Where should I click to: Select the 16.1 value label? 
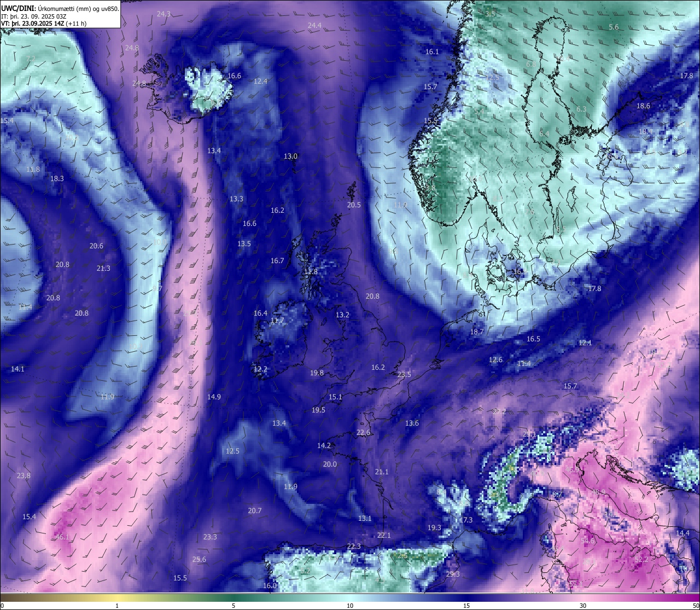(432, 51)
